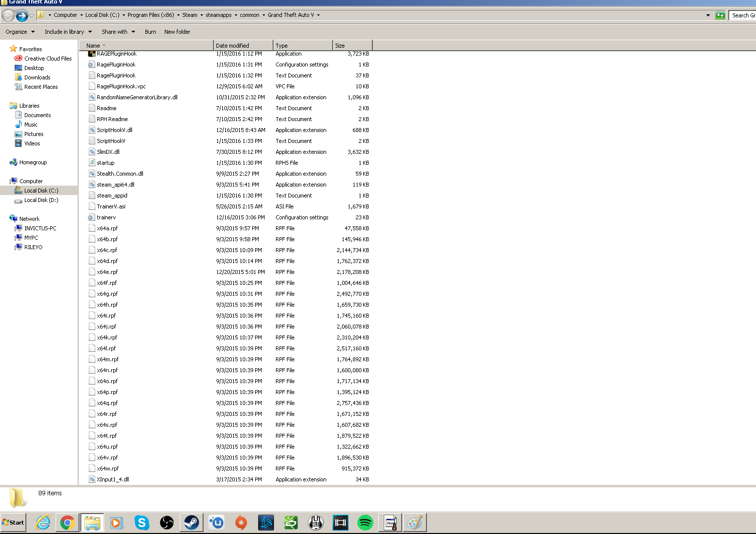Select the Network node in the navigation pane
This screenshot has height=534, width=756.
pos(29,219)
